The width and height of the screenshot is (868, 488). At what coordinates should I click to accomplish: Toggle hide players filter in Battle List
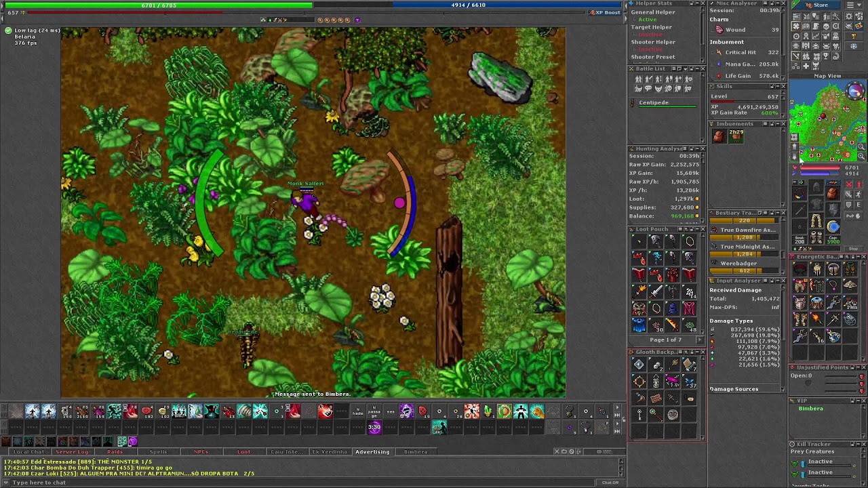[638, 79]
